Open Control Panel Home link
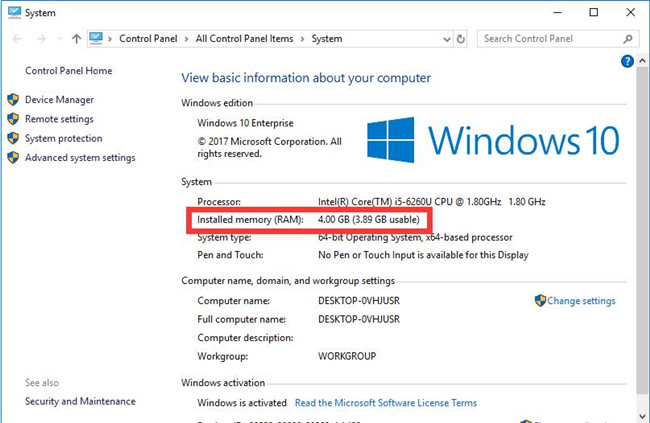Screen dimensions: 650x423 (68, 70)
